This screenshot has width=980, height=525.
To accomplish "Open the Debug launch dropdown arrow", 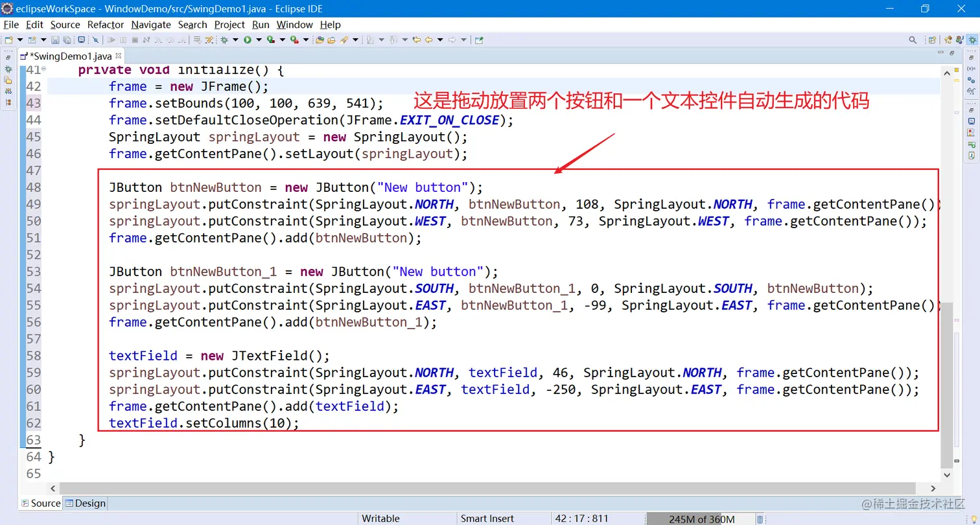I will coord(235,40).
